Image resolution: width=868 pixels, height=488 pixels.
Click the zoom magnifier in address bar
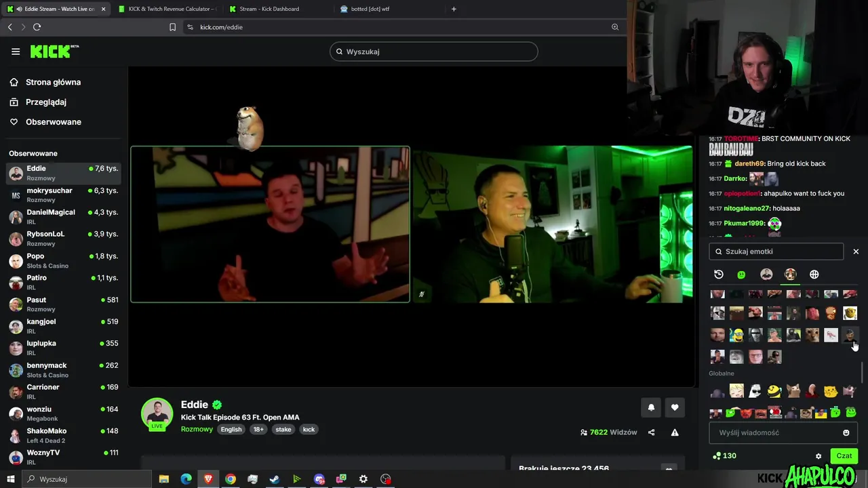tap(615, 27)
